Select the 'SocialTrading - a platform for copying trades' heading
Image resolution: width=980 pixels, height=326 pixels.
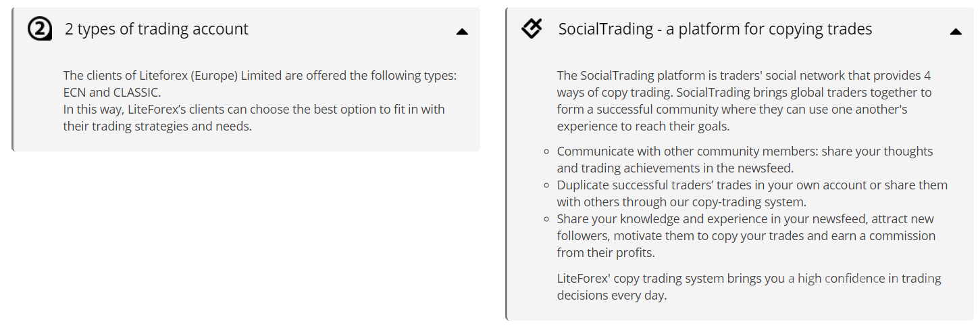click(x=715, y=29)
